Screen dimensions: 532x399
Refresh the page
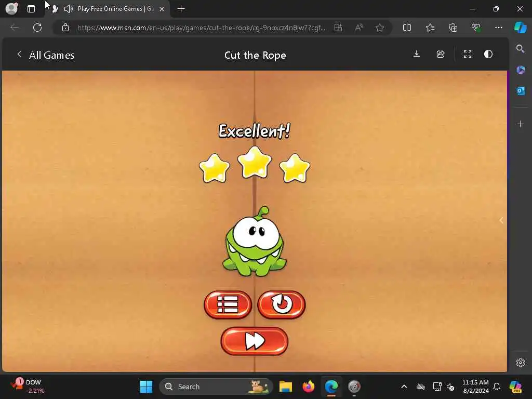coord(37,28)
